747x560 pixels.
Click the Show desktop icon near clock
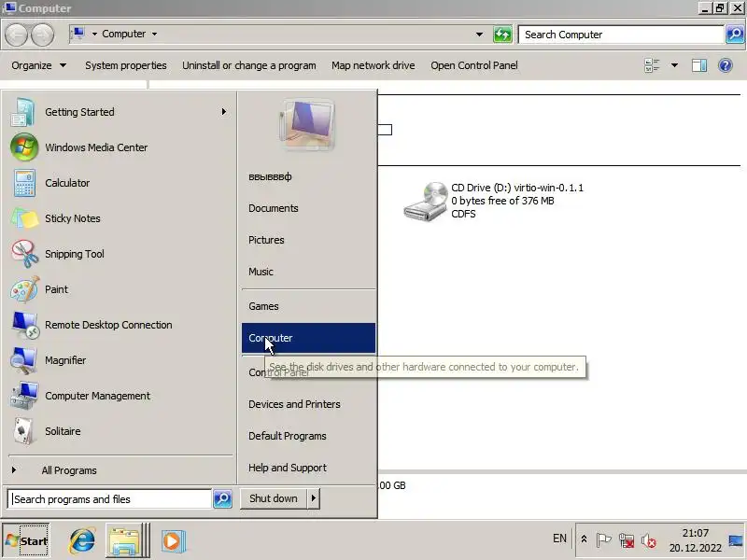point(736,540)
